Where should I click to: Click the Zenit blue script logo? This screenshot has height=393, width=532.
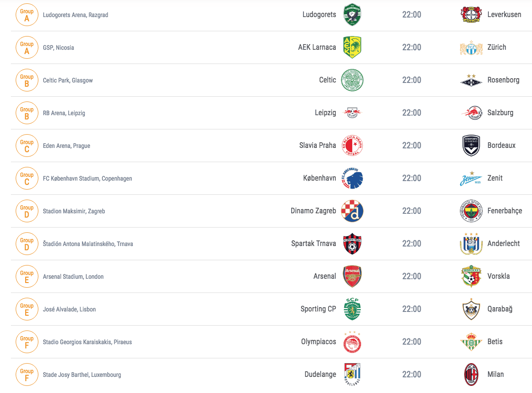pos(471,178)
